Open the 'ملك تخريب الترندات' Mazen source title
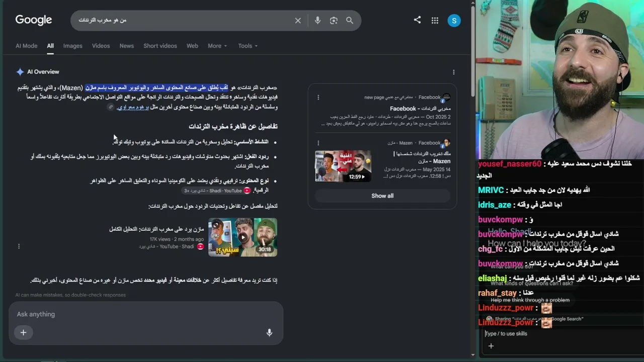Image resolution: width=644 pixels, height=362 pixels. (423, 157)
